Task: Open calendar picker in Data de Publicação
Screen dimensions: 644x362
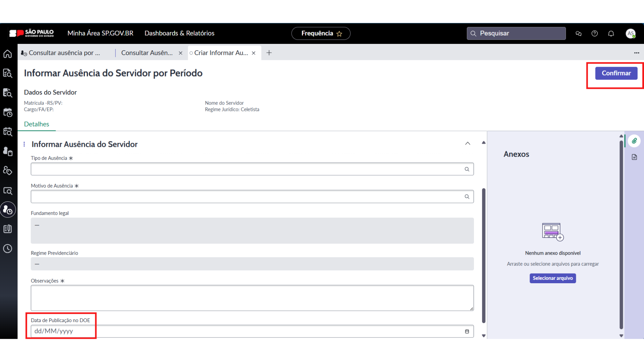Action: point(467,331)
